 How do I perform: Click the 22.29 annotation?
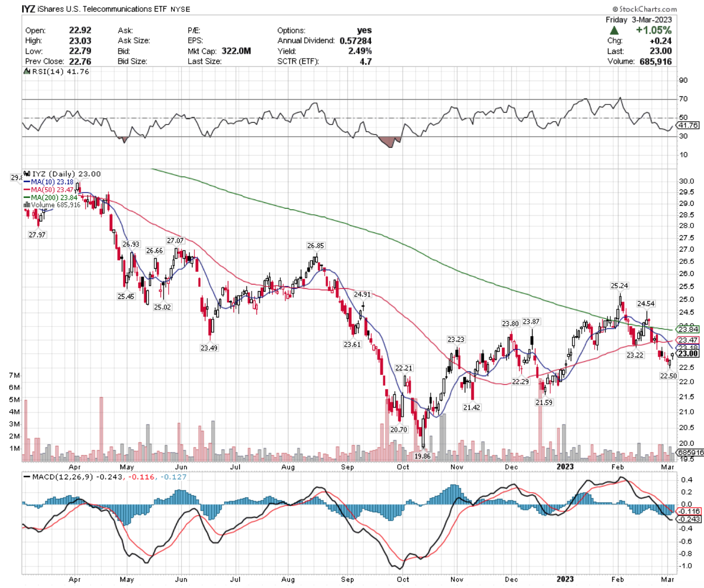[521, 381]
